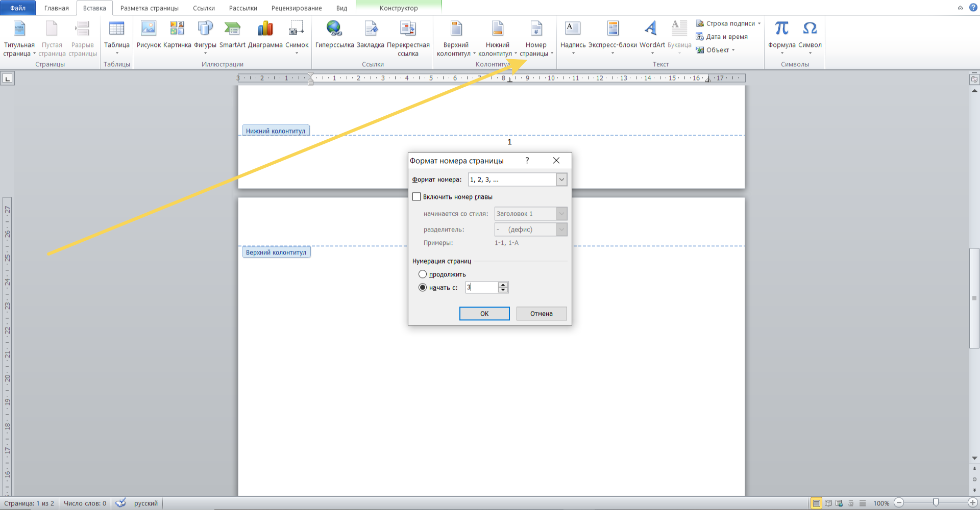
Task: Open the Файл tab
Action: (18, 8)
